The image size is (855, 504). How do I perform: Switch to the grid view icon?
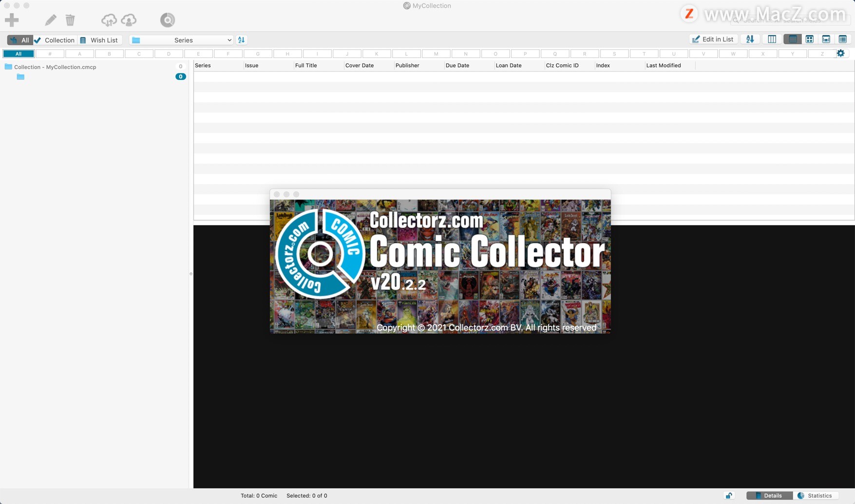click(x=810, y=39)
